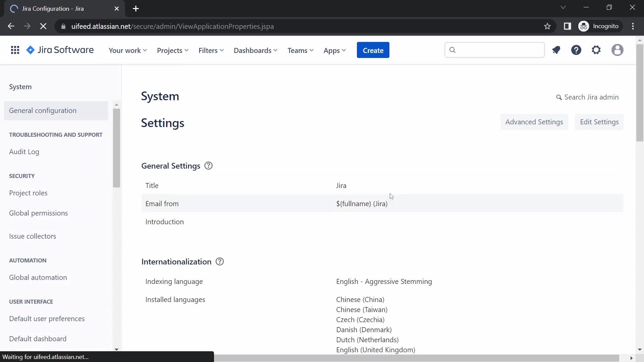Stop loading the page
The height and width of the screenshot is (362, 644).
pos(43,26)
